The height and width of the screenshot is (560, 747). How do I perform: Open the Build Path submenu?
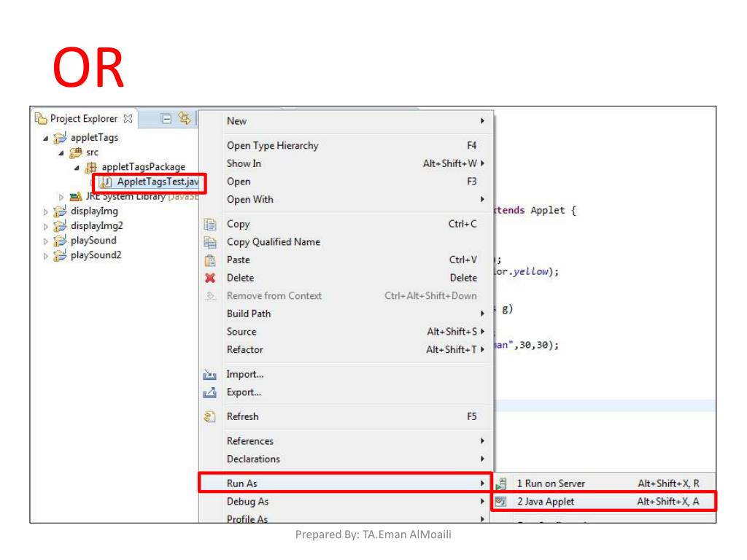click(347, 314)
